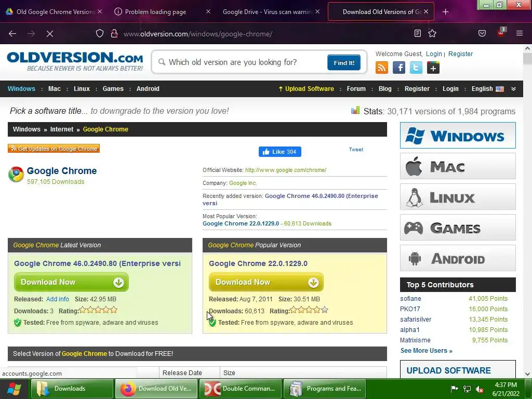Click the Tweet link
Image resolution: width=532 pixels, height=399 pixels.
[356, 149]
